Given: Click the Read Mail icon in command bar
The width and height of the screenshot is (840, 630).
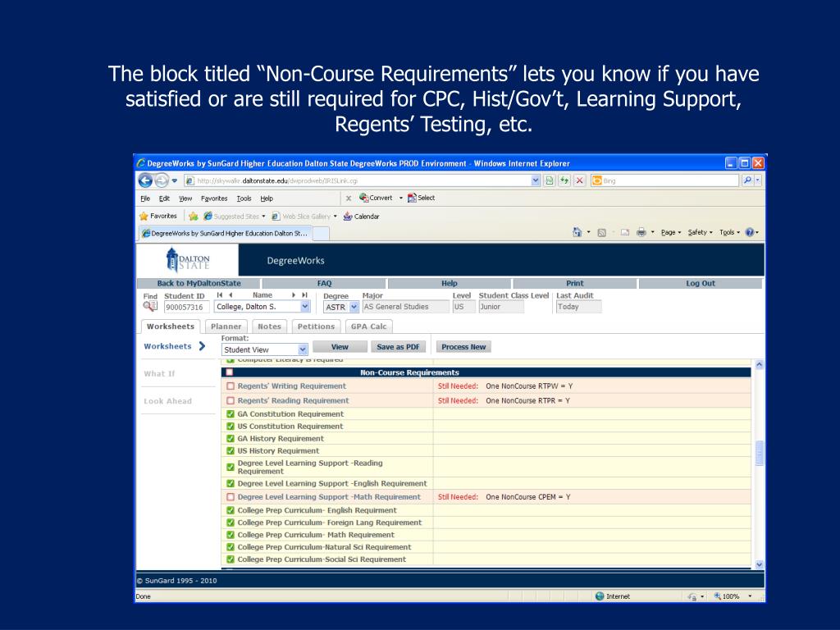Looking at the screenshot, I should click(x=624, y=232).
